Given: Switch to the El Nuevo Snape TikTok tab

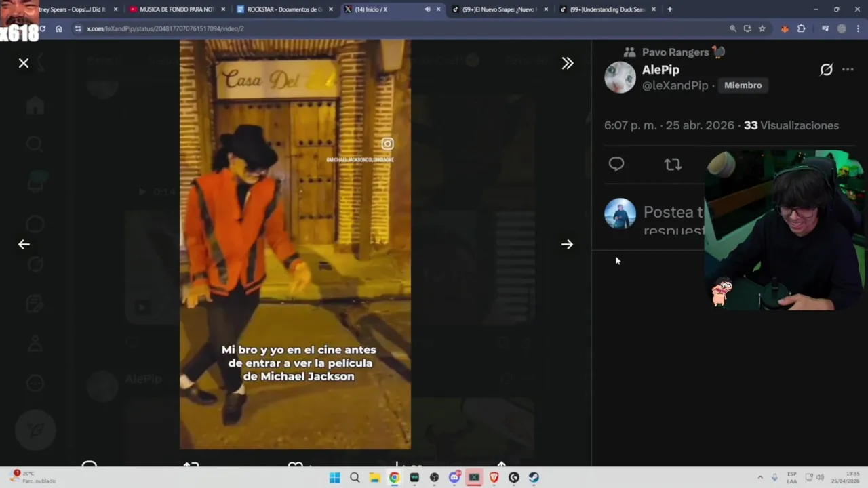Looking at the screenshot, I should [x=500, y=9].
